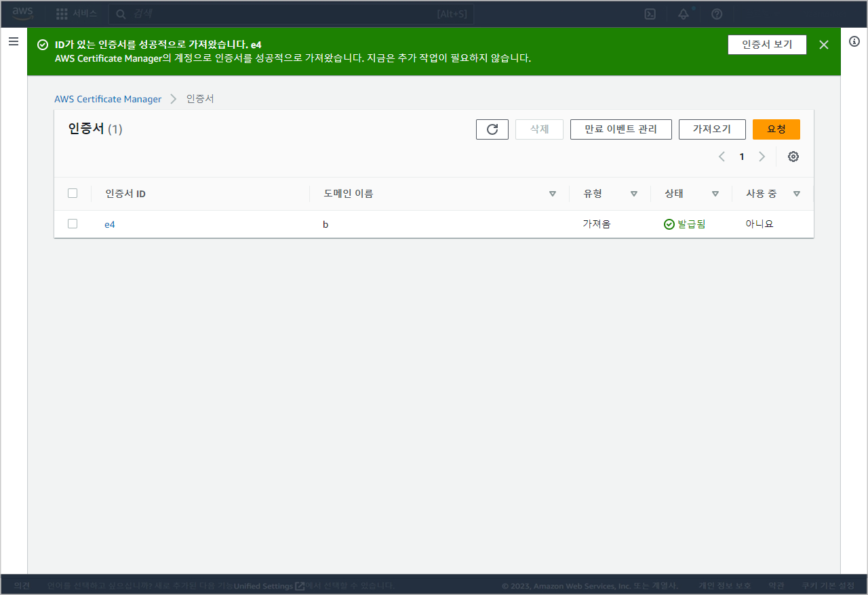The width and height of the screenshot is (868, 595).
Task: Go to next page arrow
Action: (x=762, y=157)
